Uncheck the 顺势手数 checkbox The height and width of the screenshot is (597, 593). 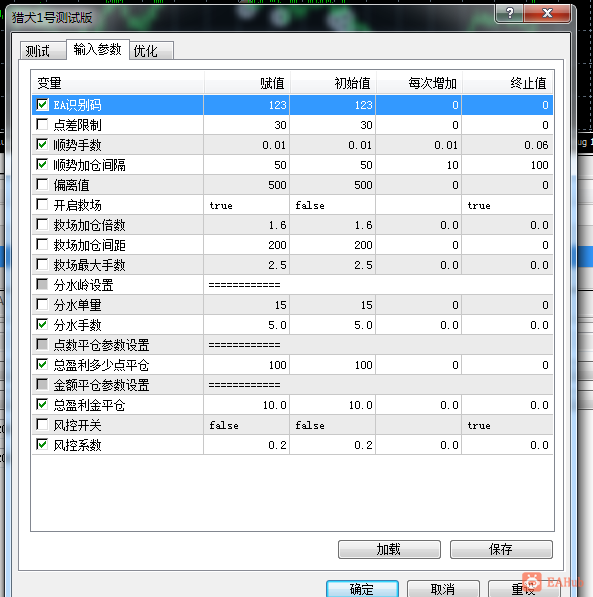point(42,144)
